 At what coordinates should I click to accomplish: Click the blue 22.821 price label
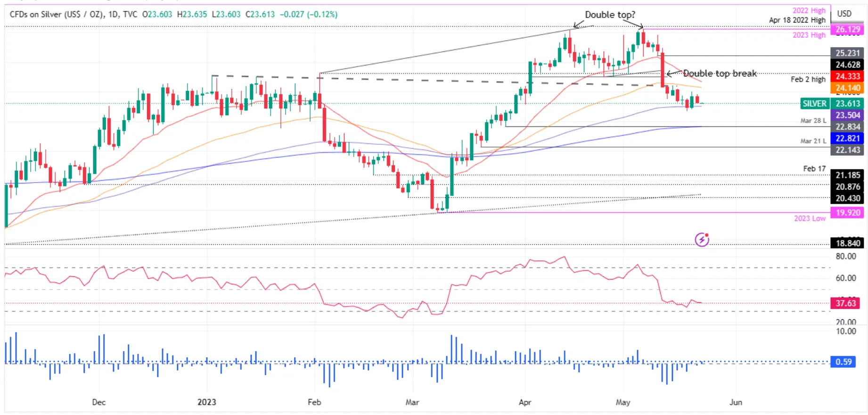click(x=847, y=138)
